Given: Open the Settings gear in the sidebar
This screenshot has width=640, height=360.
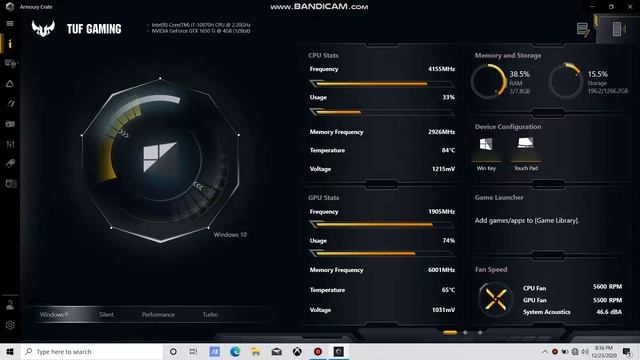Looking at the screenshot, I should click(x=10, y=325).
